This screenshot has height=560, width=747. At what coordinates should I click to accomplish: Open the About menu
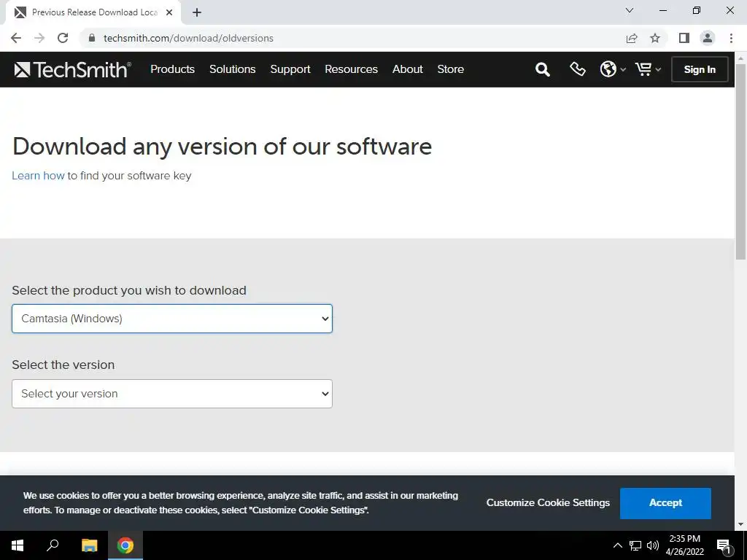point(407,69)
